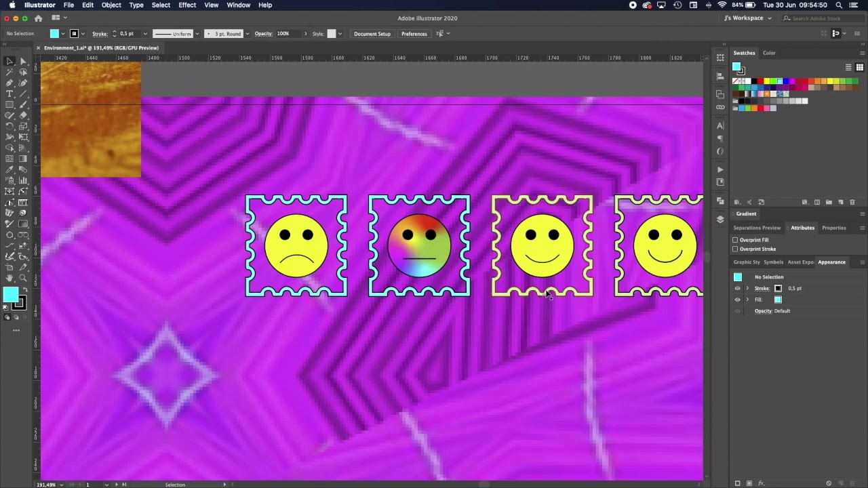Select the Paintbrush tool
Screen dimensions: 868x488
(23, 104)
